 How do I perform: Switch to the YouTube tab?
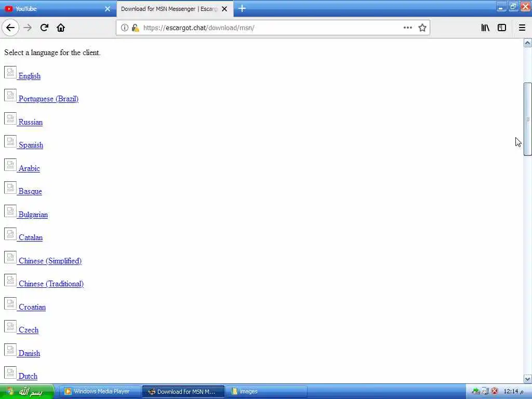click(58, 9)
